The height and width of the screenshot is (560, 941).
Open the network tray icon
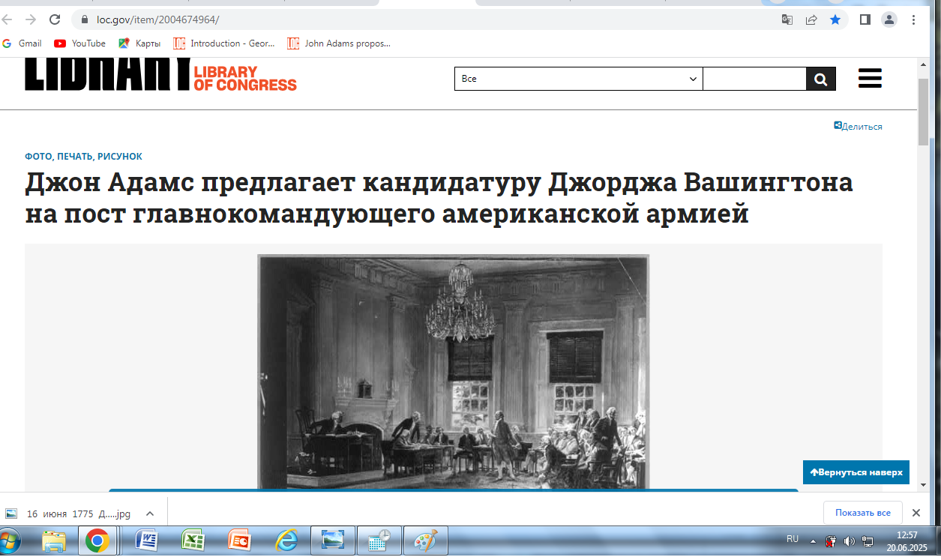click(x=868, y=541)
